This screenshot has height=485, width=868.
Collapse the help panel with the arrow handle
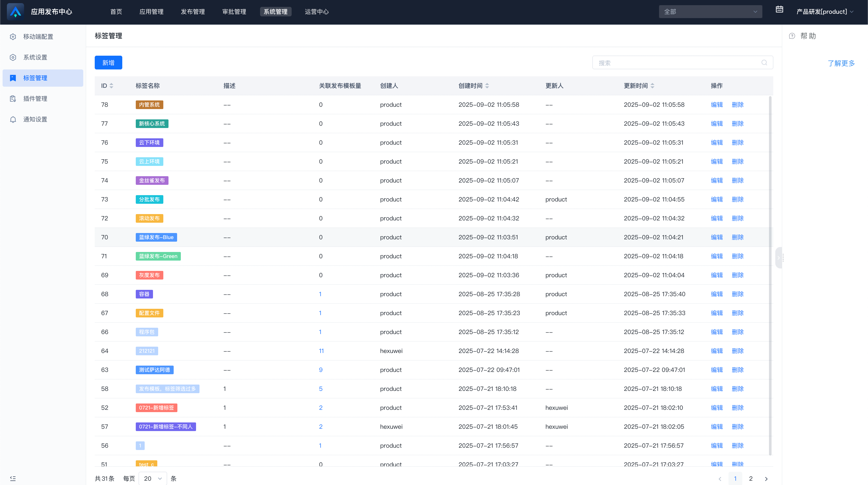[x=778, y=258]
